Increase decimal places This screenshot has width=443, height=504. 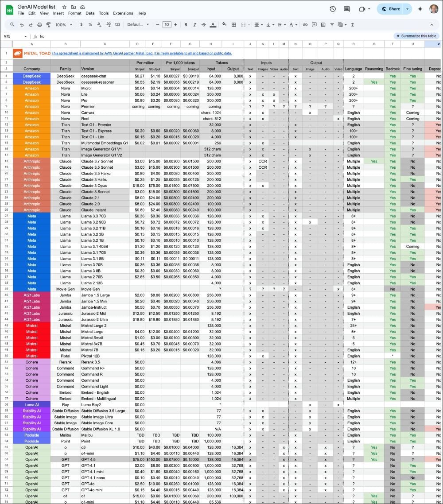click(109, 25)
